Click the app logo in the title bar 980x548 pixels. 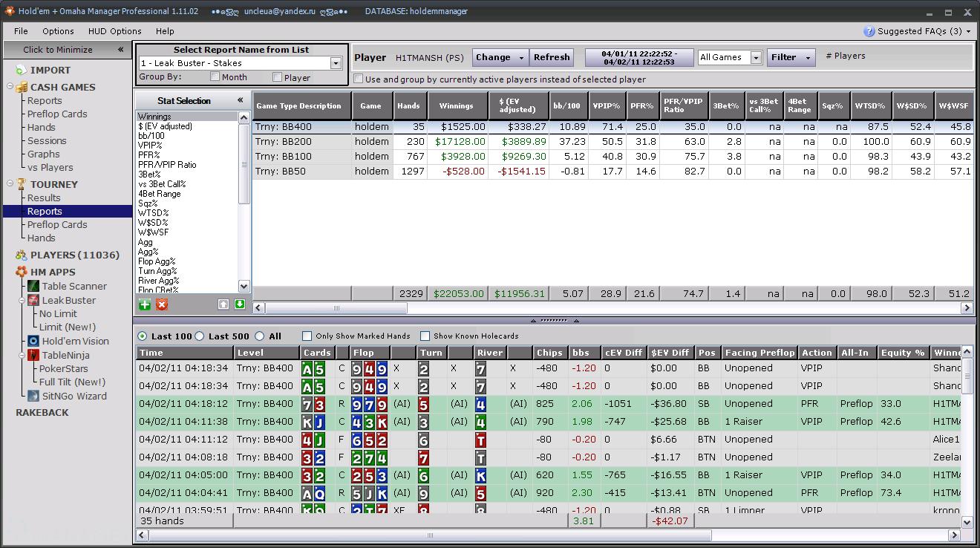point(10,12)
